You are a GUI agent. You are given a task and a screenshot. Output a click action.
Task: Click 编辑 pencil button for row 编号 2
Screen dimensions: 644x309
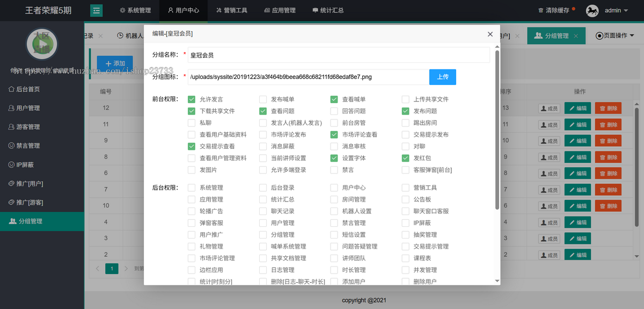click(x=578, y=254)
